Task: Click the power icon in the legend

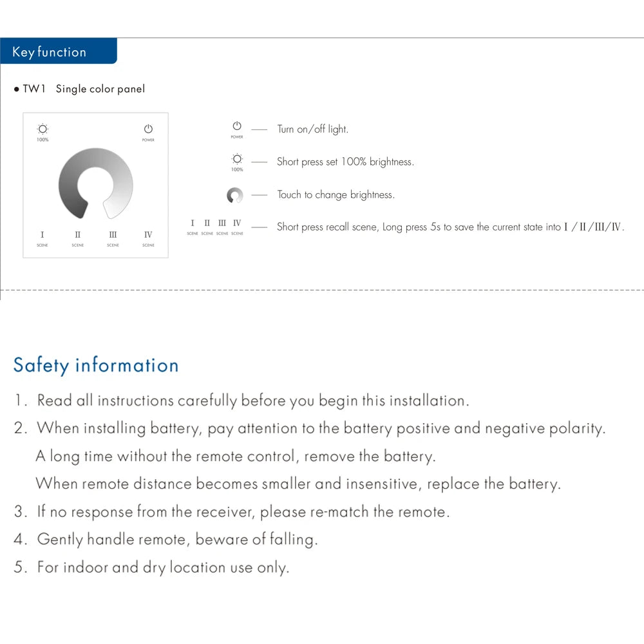Action: click(x=237, y=129)
